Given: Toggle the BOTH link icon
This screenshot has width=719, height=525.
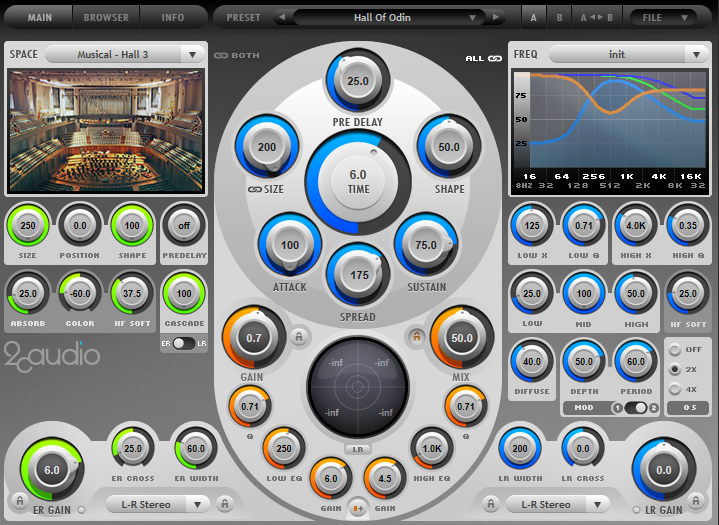Looking at the screenshot, I should (221, 55).
